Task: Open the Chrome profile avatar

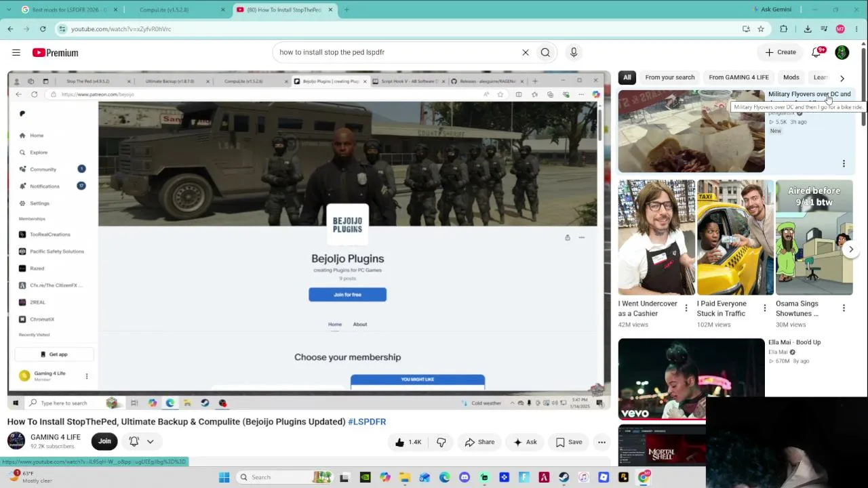Action: coord(840,29)
